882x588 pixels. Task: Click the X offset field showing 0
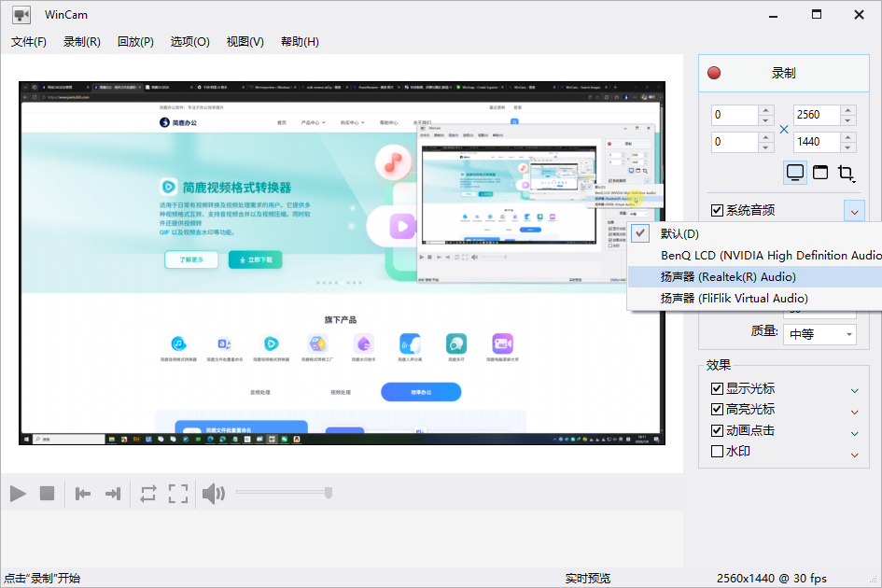[x=735, y=115]
